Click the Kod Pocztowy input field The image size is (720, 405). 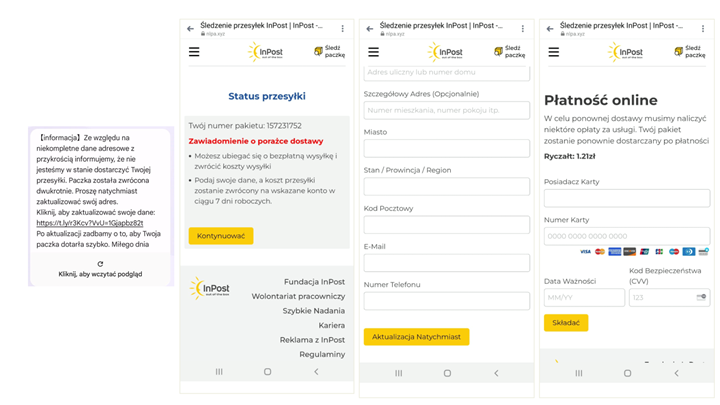[446, 225]
